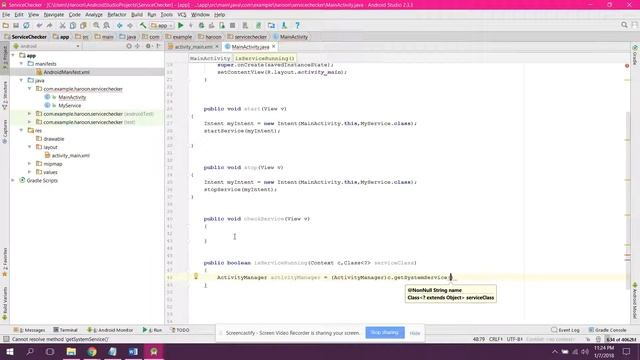
Task: Open Chrome from the taskbar
Action: (x=92, y=352)
